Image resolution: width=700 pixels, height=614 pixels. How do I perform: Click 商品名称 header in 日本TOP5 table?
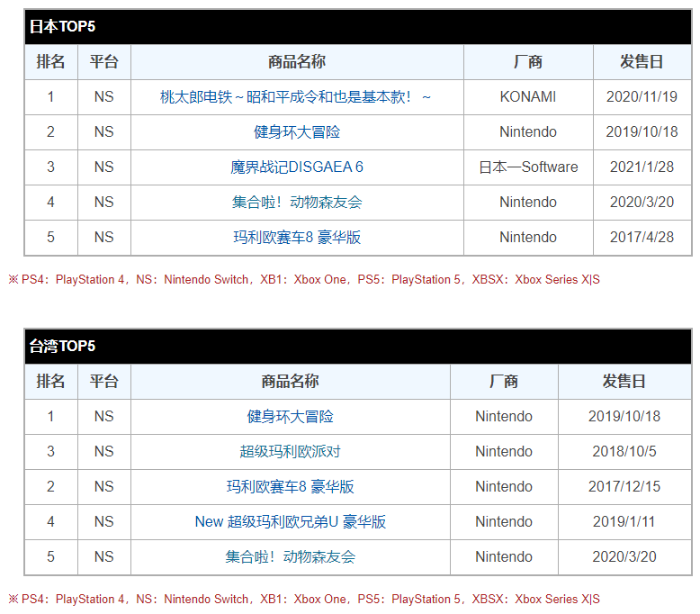[x=297, y=61]
